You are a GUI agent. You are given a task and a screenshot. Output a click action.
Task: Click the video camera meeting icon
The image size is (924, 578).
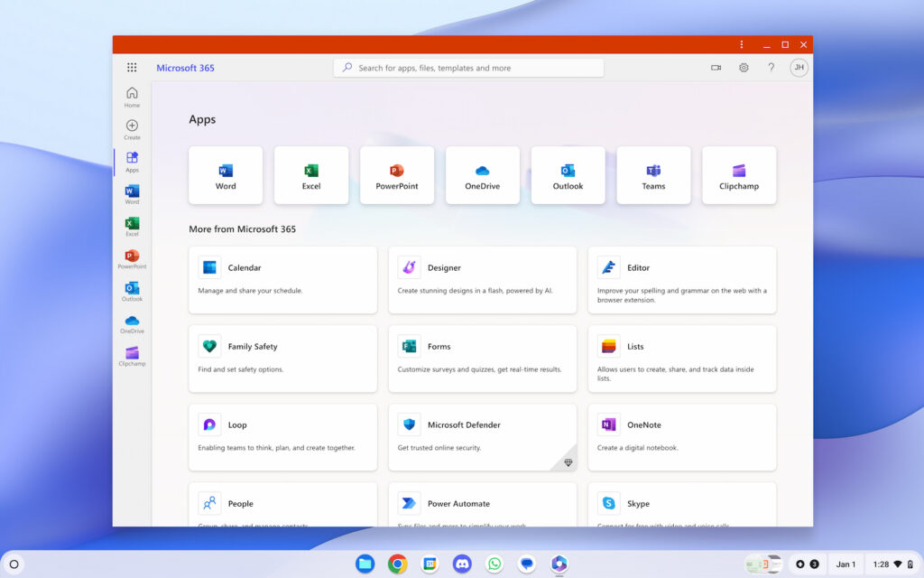[716, 68]
